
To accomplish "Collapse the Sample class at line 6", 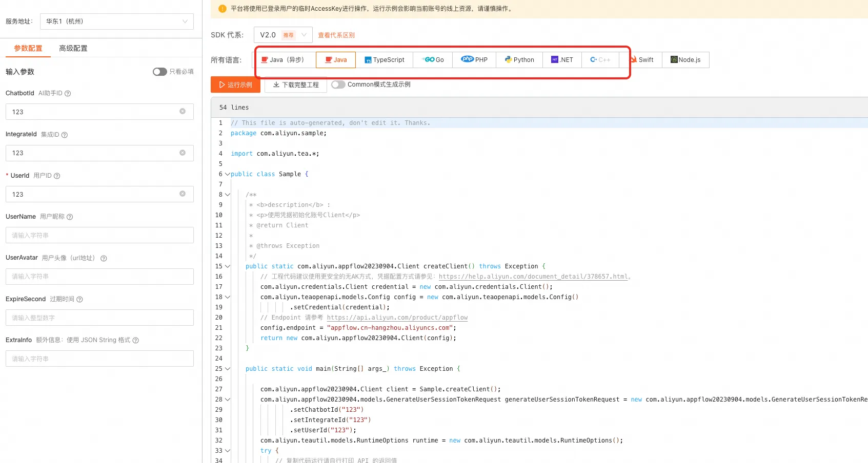I will tap(227, 174).
